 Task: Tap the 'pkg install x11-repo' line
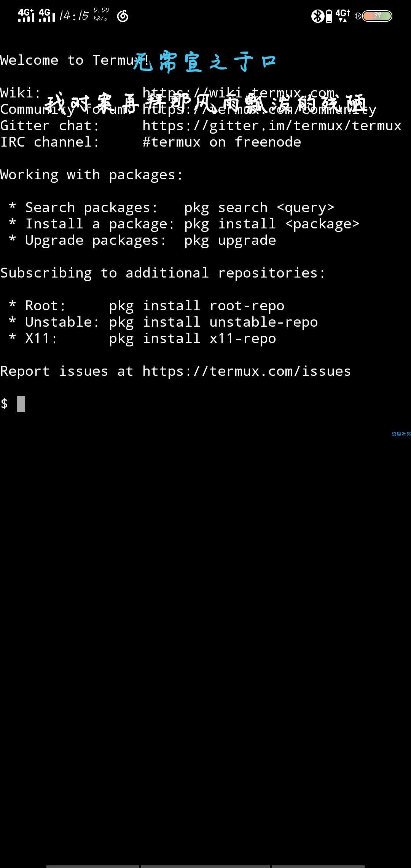[x=192, y=339]
